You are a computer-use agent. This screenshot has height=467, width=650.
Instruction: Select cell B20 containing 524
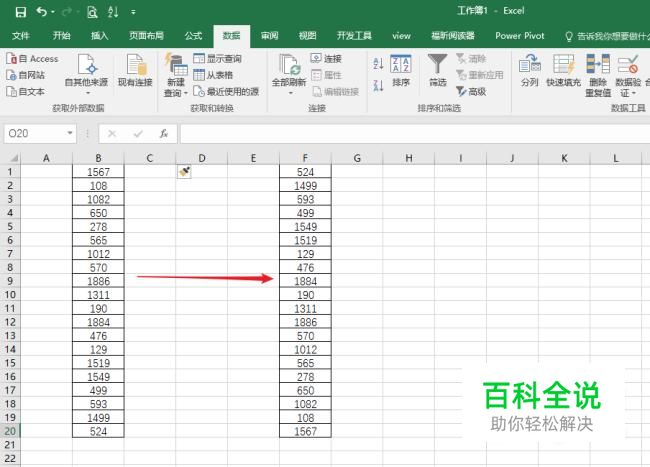point(98,431)
